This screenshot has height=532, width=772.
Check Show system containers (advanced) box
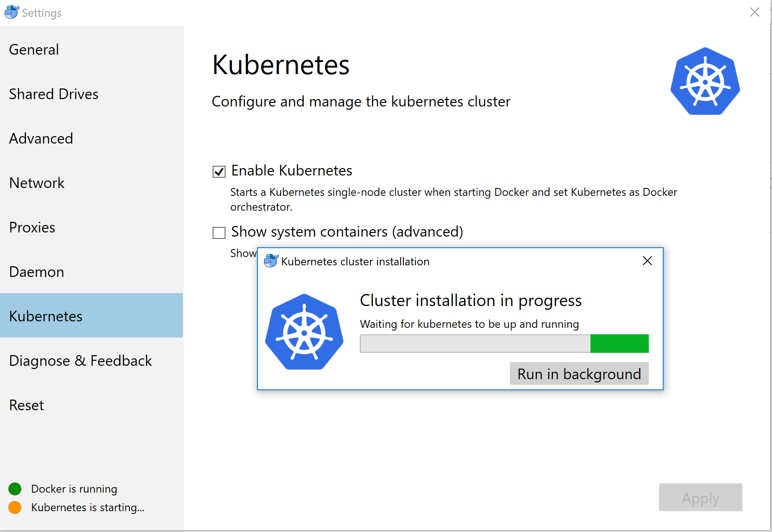point(219,232)
